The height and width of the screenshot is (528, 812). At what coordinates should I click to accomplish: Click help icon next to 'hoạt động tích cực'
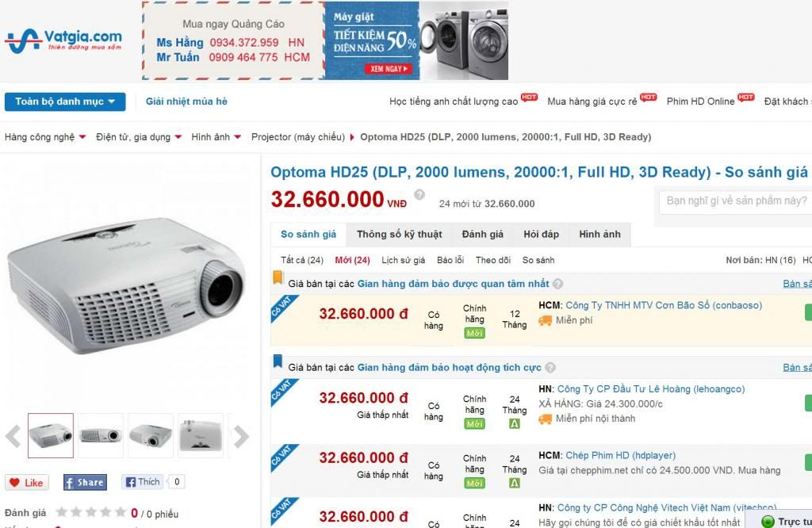point(550,368)
